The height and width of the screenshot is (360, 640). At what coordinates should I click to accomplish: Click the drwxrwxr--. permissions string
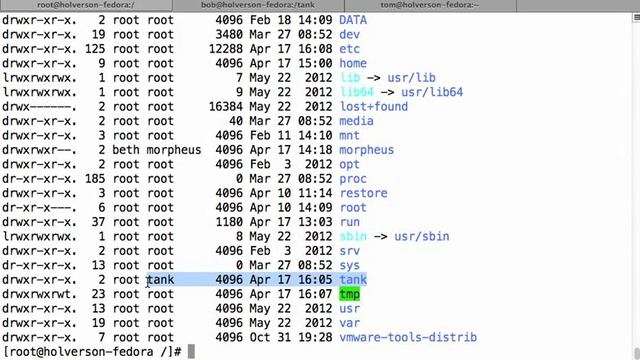(39, 150)
